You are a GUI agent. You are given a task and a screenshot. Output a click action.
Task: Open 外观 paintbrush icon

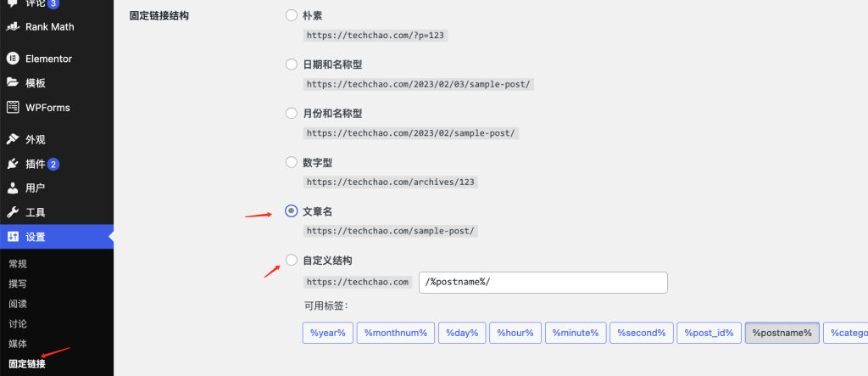[x=13, y=140]
